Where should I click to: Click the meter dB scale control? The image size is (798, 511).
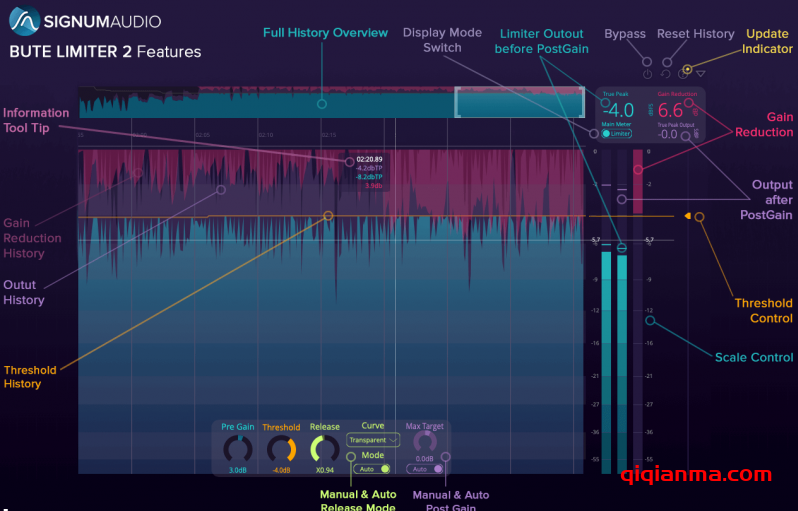pos(649,320)
